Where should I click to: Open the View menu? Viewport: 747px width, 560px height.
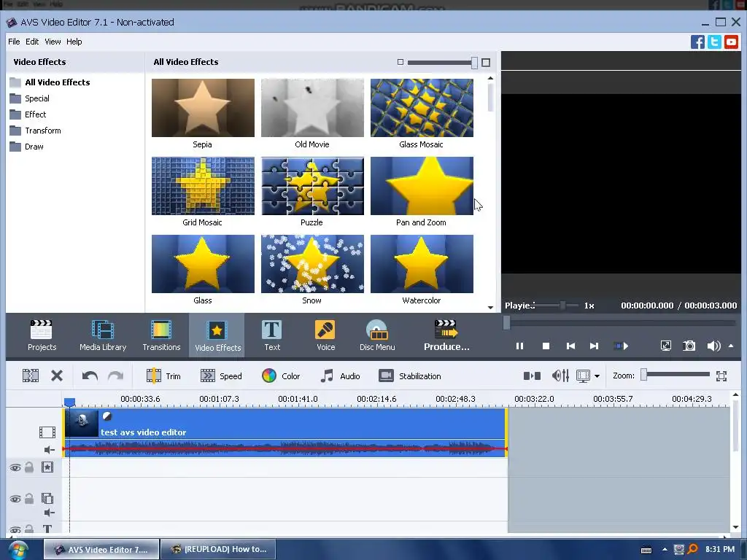[x=53, y=42]
